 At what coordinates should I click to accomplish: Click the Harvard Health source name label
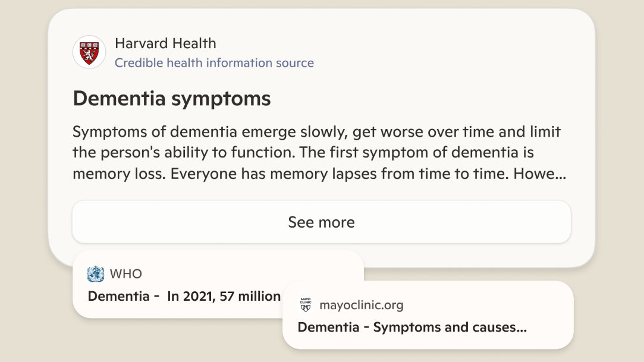point(165,43)
